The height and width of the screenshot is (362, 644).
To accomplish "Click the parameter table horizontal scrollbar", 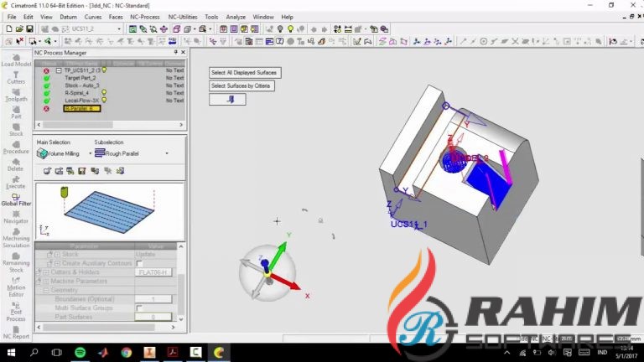I will pyautogui.click(x=106, y=327).
